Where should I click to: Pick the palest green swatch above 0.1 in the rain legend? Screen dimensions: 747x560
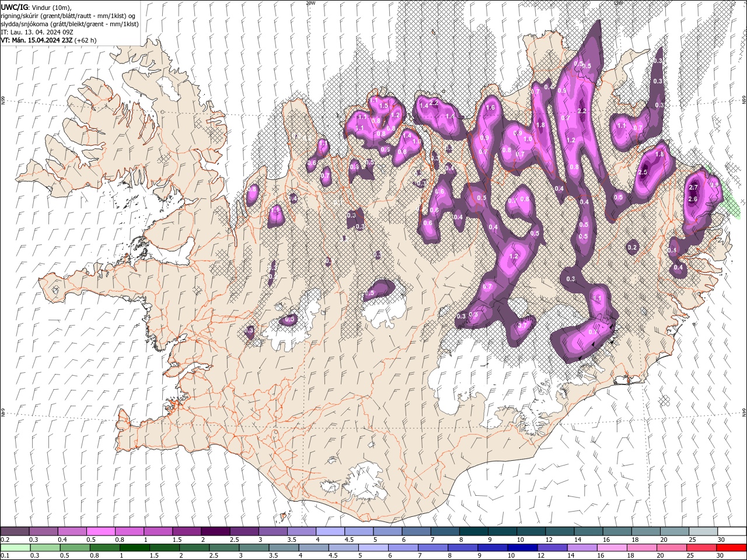(15, 548)
